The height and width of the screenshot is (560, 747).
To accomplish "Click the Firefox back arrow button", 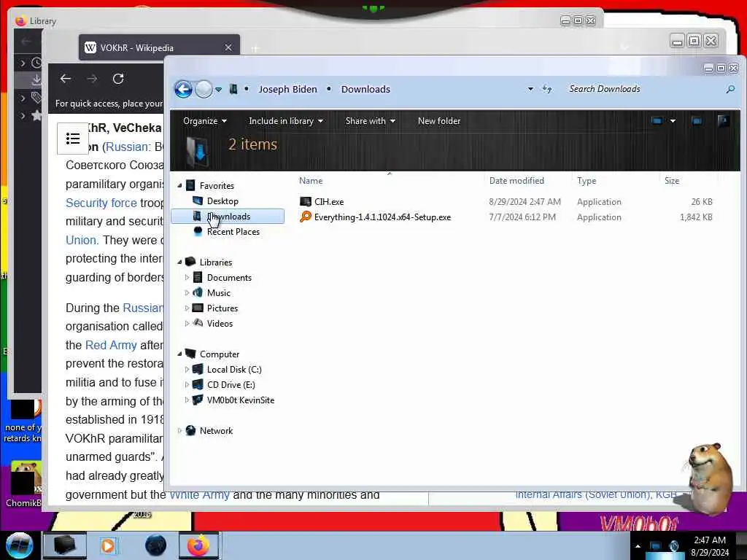I will [x=65, y=79].
